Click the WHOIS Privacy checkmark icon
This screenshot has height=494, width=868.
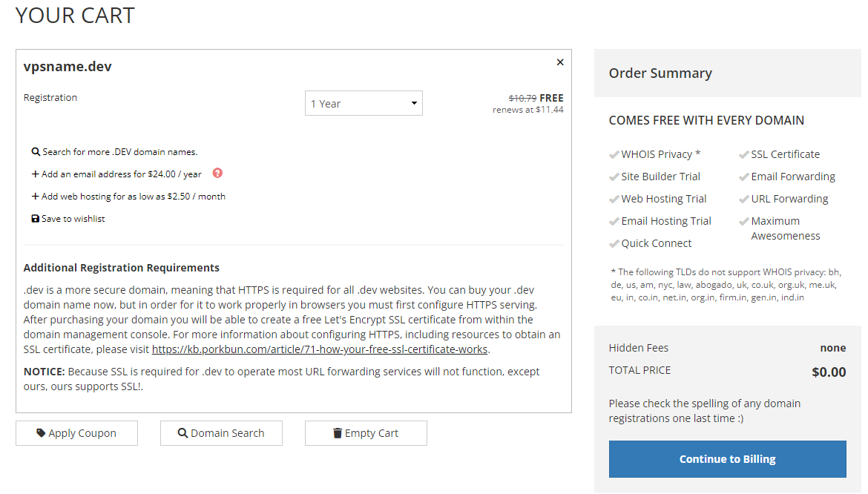(x=614, y=155)
